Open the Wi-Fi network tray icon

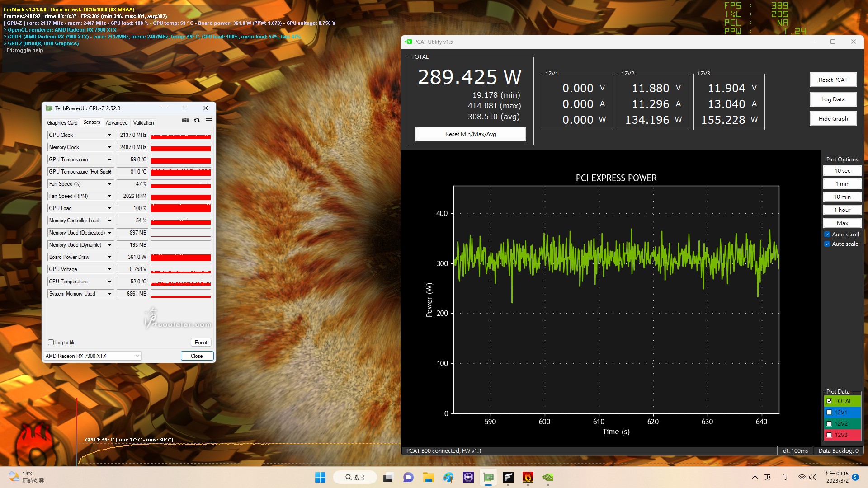coord(802,477)
